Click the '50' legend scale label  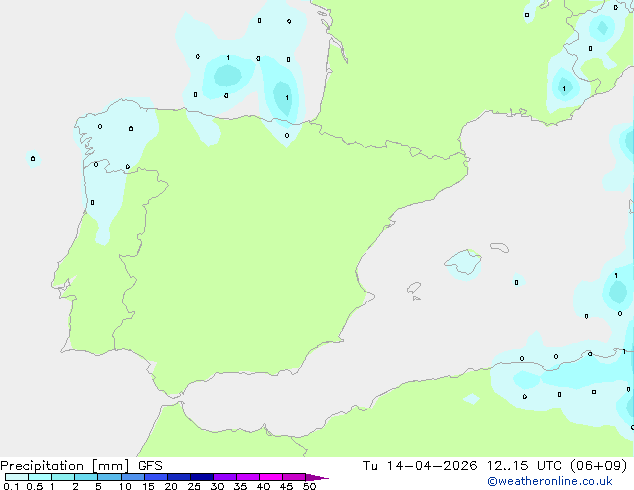pos(309,486)
